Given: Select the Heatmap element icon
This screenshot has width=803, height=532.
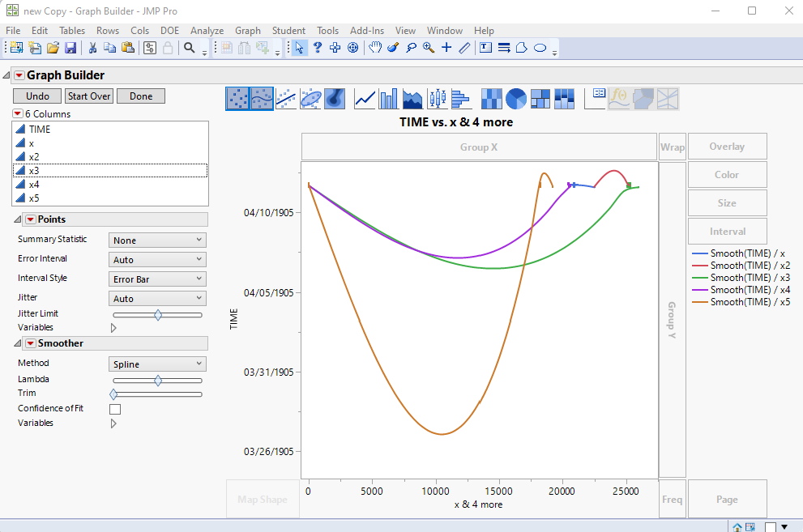Looking at the screenshot, I should click(492, 99).
